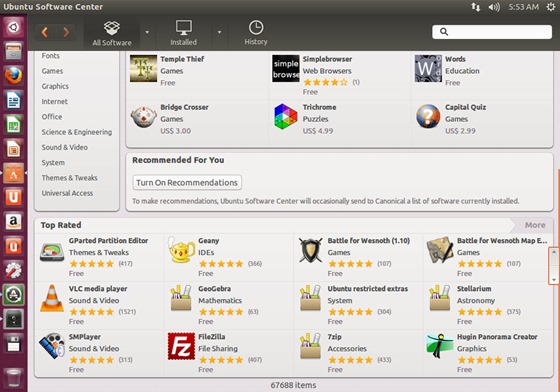The image size is (560, 392).
Task: Open GParted Partition Editor icon
Action: point(52,252)
